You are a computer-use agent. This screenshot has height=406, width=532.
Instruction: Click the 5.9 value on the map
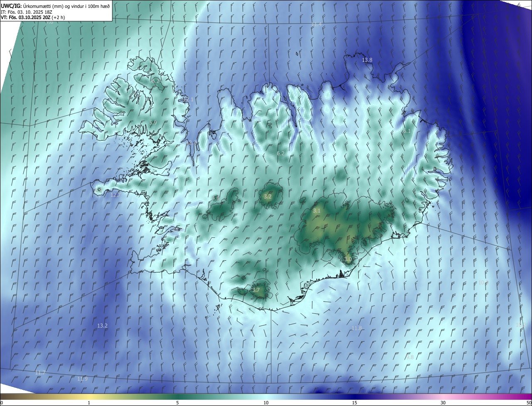153,123
